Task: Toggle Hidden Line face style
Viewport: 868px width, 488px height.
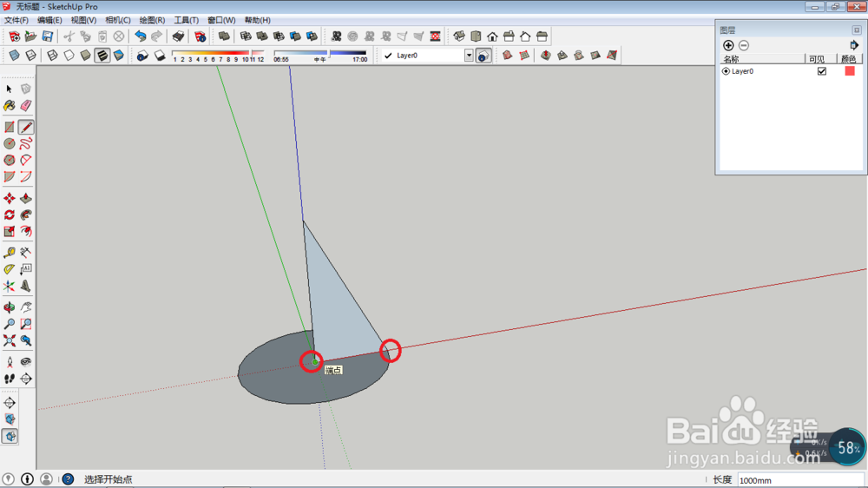Action: click(x=69, y=56)
